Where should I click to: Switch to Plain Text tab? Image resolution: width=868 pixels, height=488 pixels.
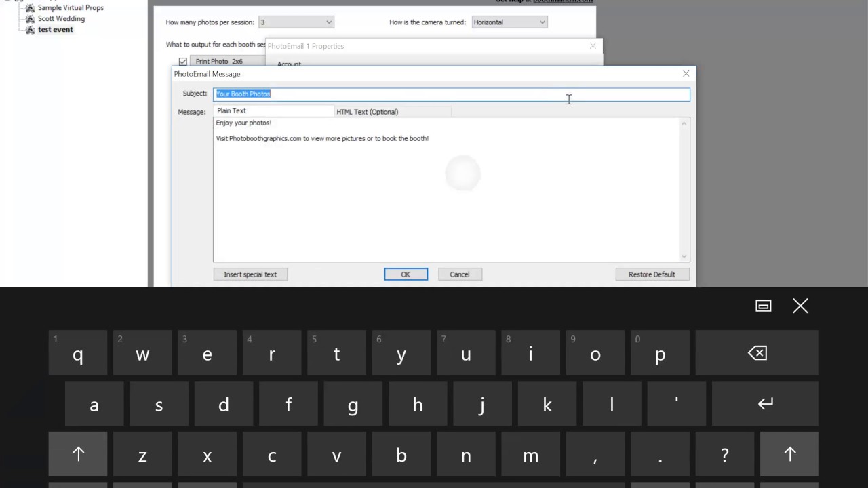(274, 111)
